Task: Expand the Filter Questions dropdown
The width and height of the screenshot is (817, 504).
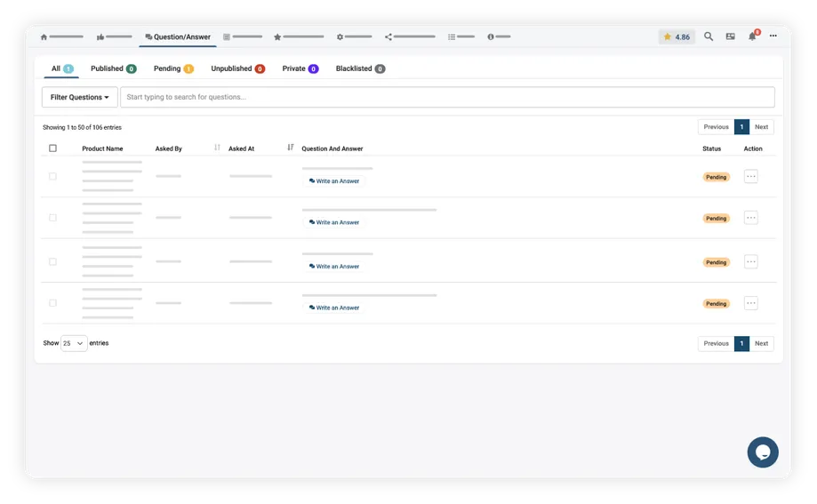Action: pyautogui.click(x=80, y=97)
